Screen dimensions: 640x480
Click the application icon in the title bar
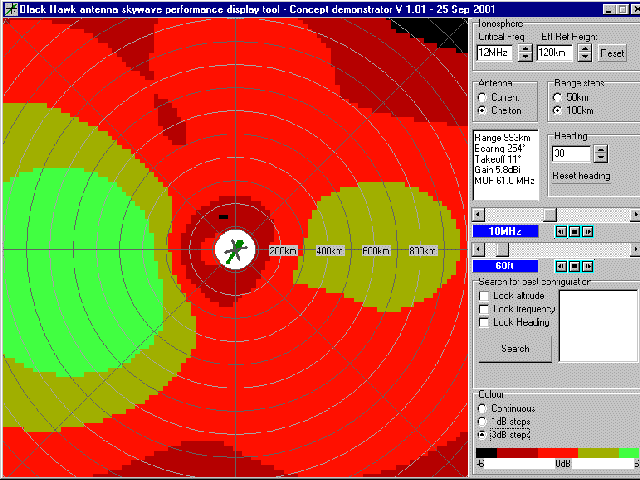[x=11, y=9]
